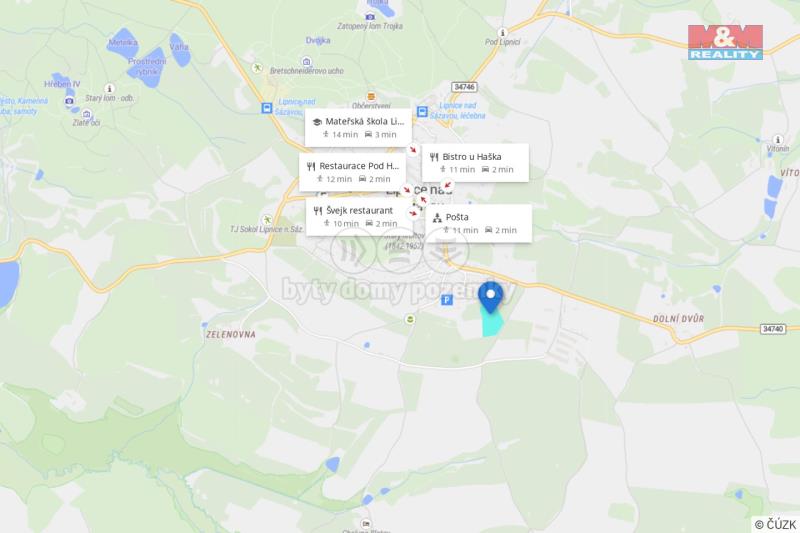Screen dimensions: 800x533
Task: Open the Restaurace Pod H... card
Action: pos(352,172)
